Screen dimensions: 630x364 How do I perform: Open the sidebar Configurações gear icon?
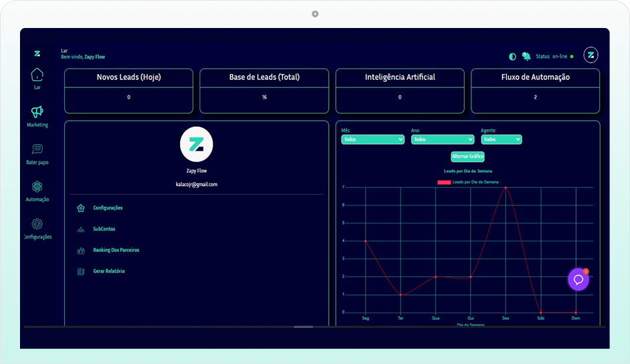coord(37,224)
